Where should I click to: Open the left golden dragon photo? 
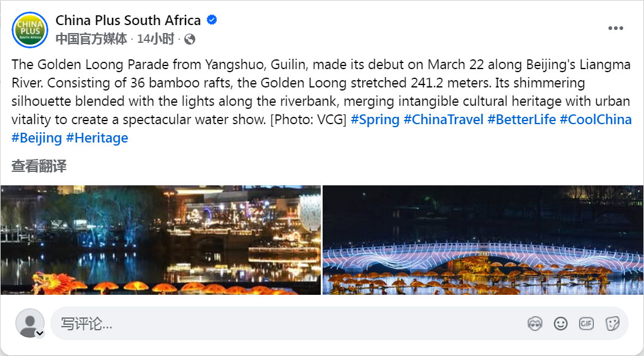pyautogui.click(x=160, y=240)
